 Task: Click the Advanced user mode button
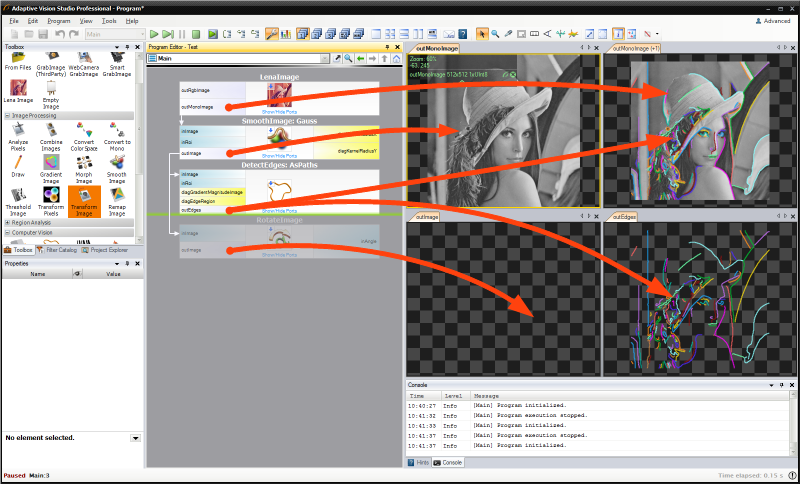click(x=772, y=20)
